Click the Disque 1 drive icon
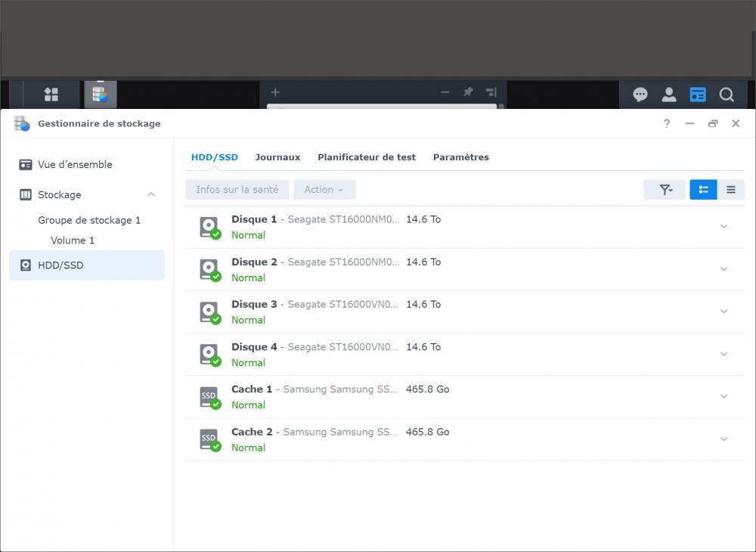The width and height of the screenshot is (756, 552). click(x=209, y=227)
